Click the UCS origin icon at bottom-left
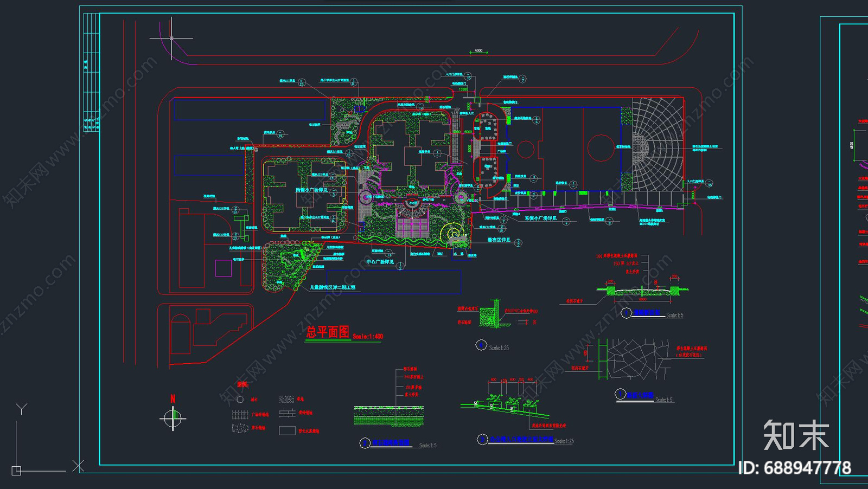868x489 pixels. 16,471
